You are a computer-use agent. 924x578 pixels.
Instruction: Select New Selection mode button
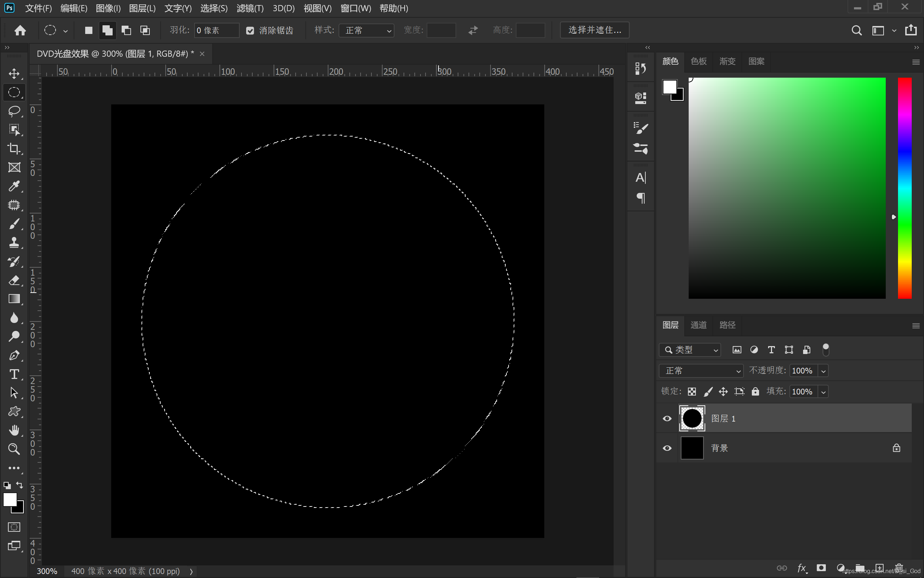coord(88,30)
